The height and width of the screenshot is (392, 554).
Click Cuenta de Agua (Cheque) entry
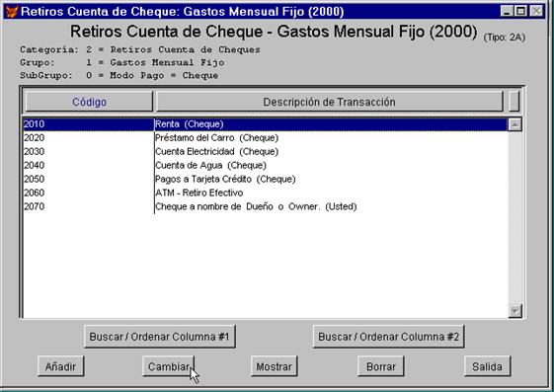(x=211, y=165)
